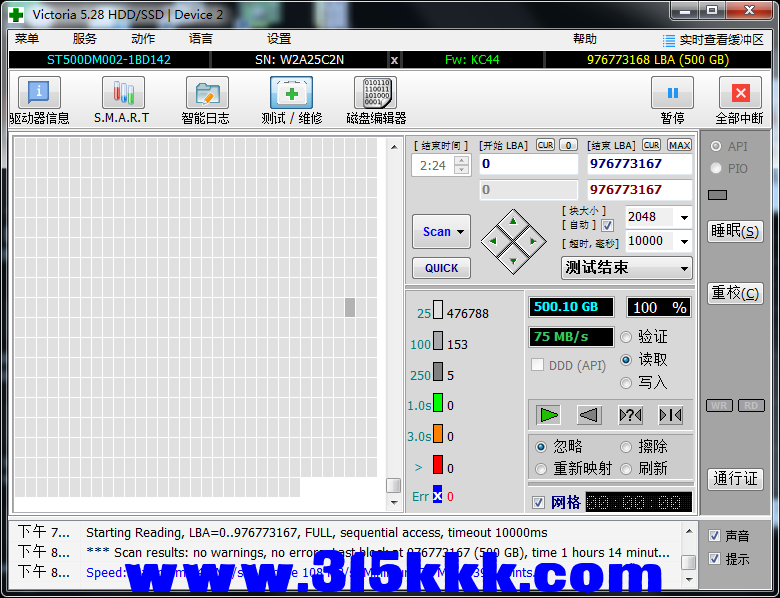Image resolution: width=780 pixels, height=598 pixels.
Task: Click the green 1.0s block color swatch
Action: tap(438, 402)
